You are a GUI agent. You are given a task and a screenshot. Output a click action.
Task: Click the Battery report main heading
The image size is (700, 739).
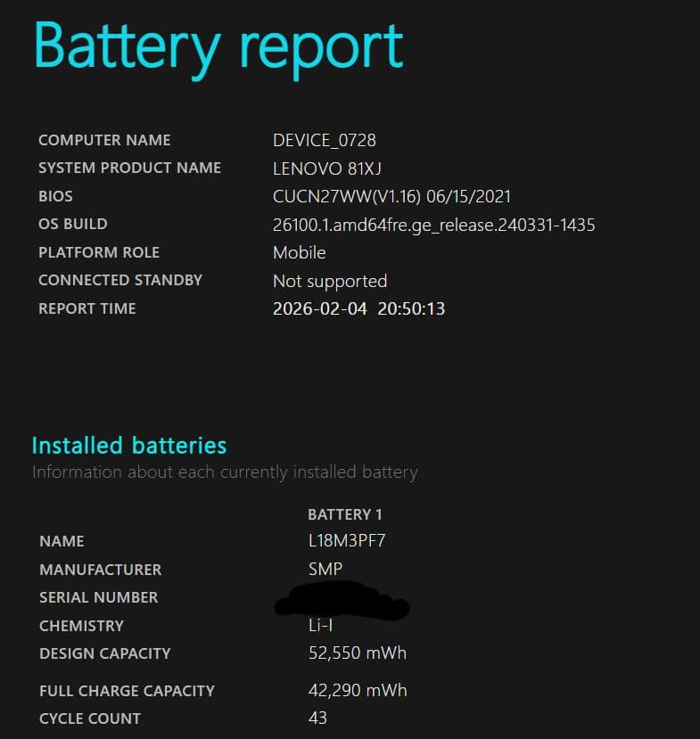click(x=218, y=46)
